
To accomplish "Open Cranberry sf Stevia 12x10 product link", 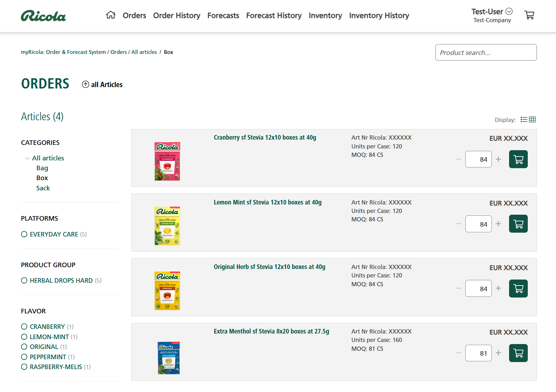I will [x=265, y=137].
